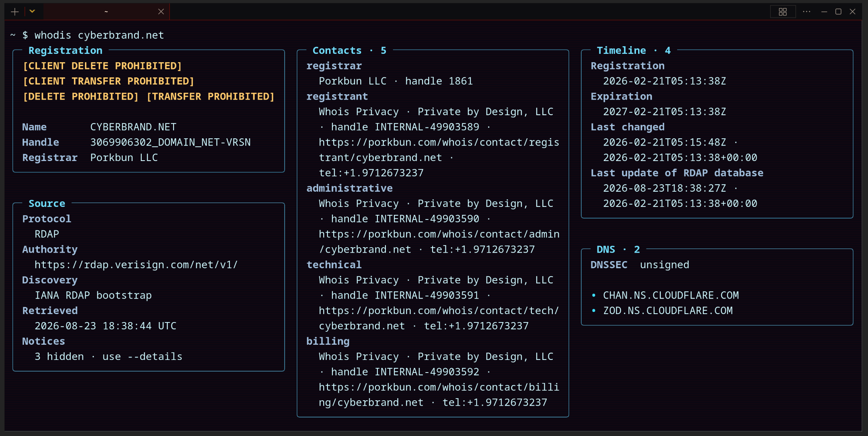The width and height of the screenshot is (868, 436).
Task: Click the Registration panel heading
Action: tap(66, 50)
